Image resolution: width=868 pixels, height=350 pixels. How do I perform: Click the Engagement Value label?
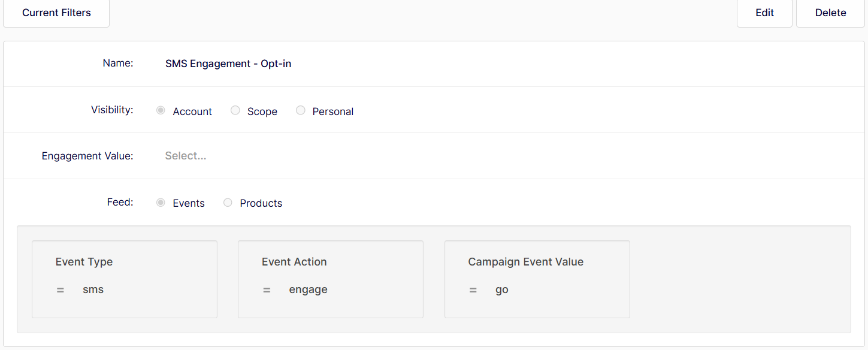click(x=87, y=156)
